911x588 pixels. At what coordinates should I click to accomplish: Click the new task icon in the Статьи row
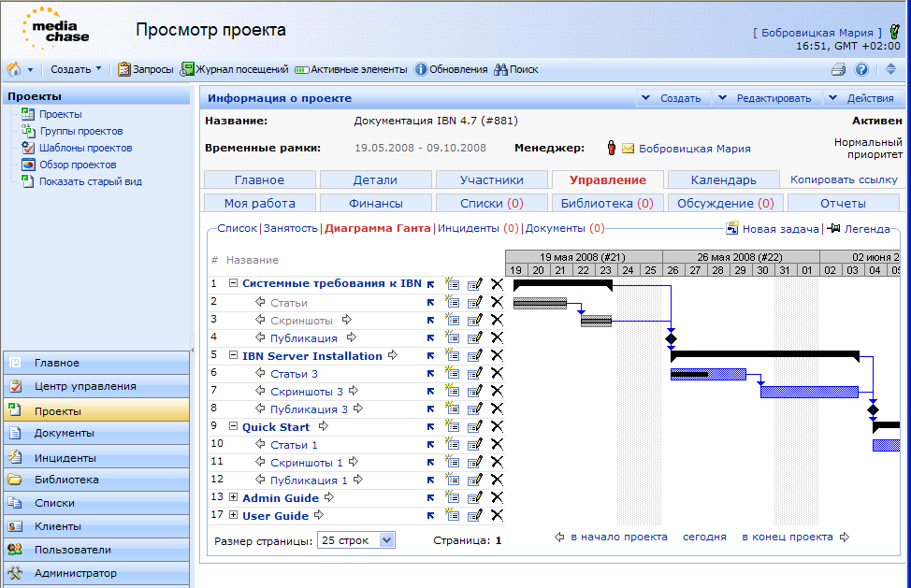452,302
